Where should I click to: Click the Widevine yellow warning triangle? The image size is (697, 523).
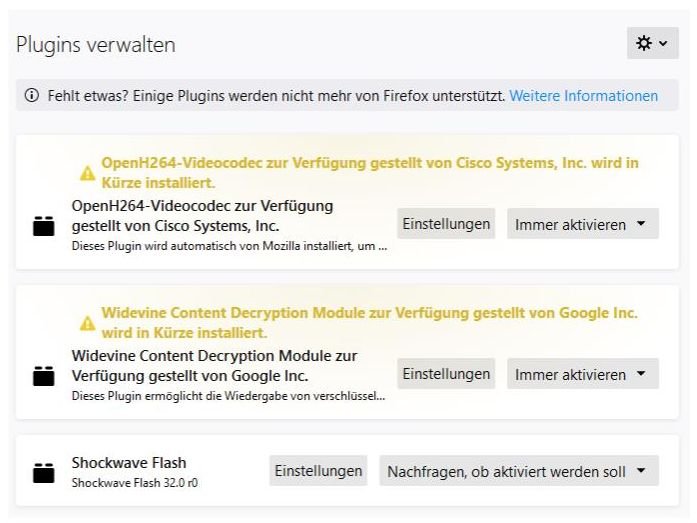pyautogui.click(x=88, y=323)
